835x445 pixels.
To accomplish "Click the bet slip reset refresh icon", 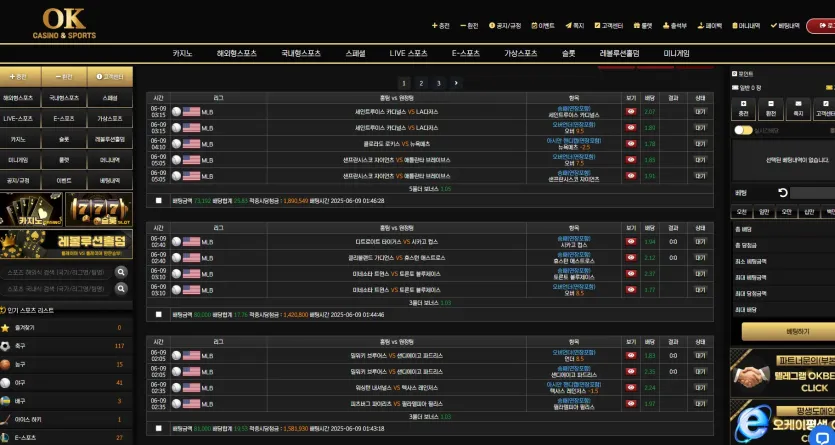I will pyautogui.click(x=783, y=193).
